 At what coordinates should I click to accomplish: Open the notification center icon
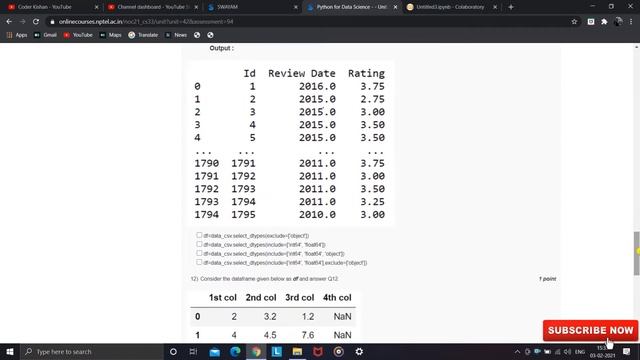(x=627, y=351)
